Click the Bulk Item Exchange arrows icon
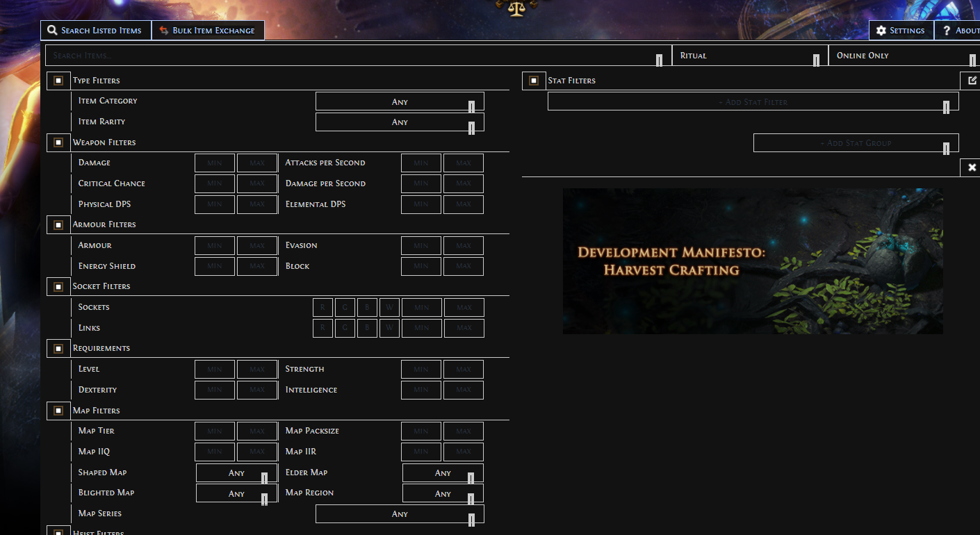Viewport: 980px width, 535px height. click(164, 31)
